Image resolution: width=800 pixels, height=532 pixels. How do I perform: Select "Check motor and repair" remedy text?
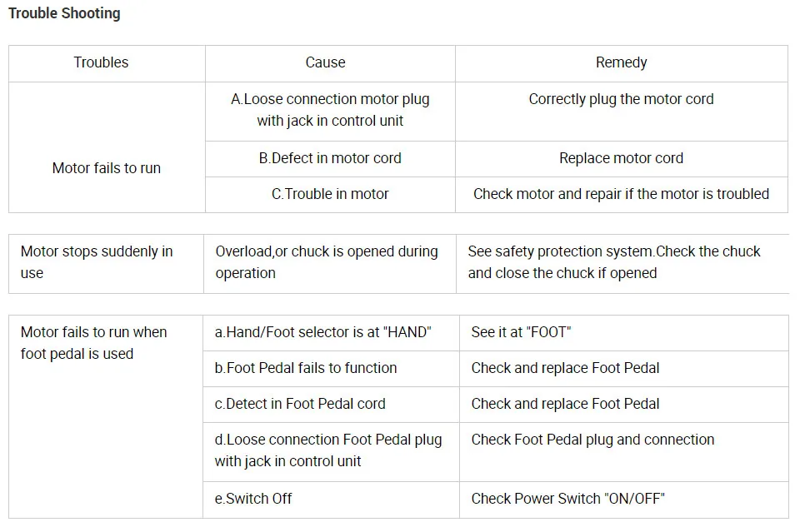(x=621, y=194)
